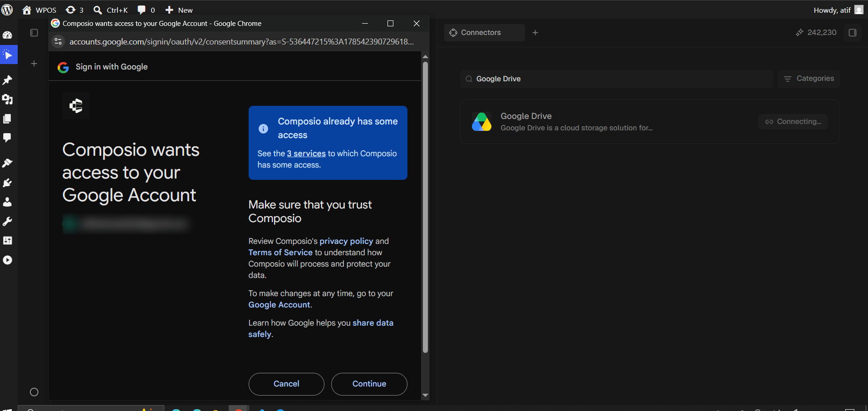Maximize the Chrome consent popup window

(390, 24)
